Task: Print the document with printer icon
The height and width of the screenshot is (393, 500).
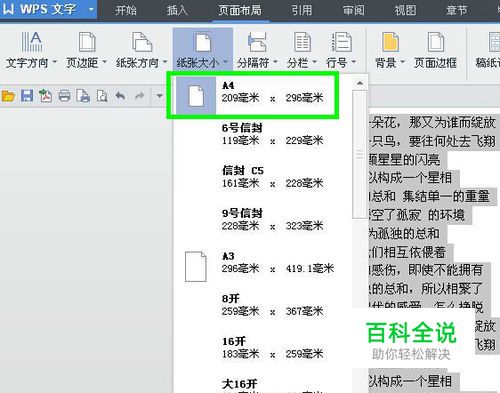Action: (x=64, y=96)
